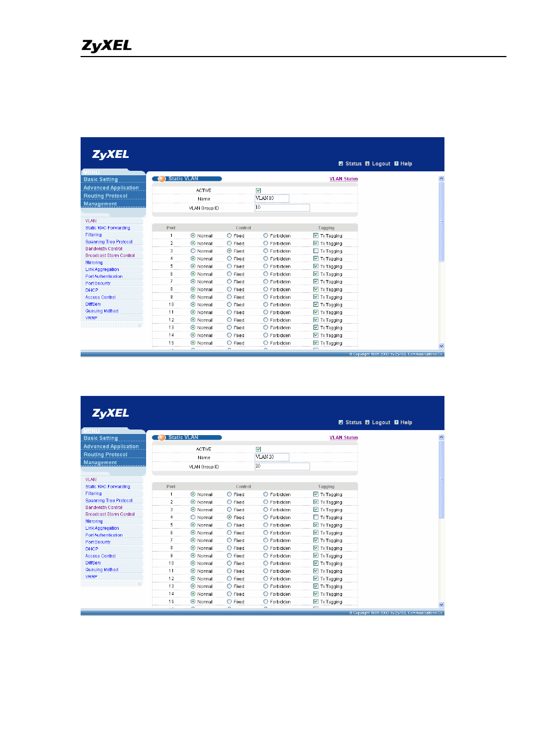Click Port Authentication in VLAN20 screenshot
534x756 pixels.
tap(104, 535)
